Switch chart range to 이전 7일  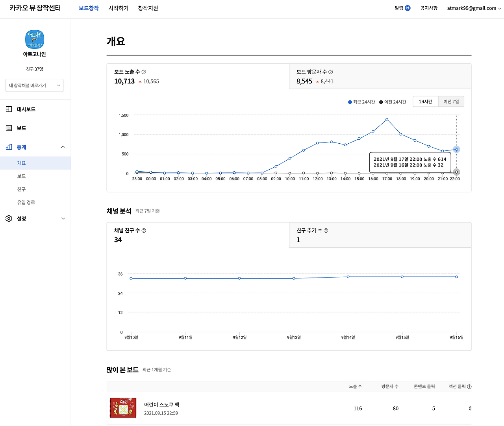(451, 102)
